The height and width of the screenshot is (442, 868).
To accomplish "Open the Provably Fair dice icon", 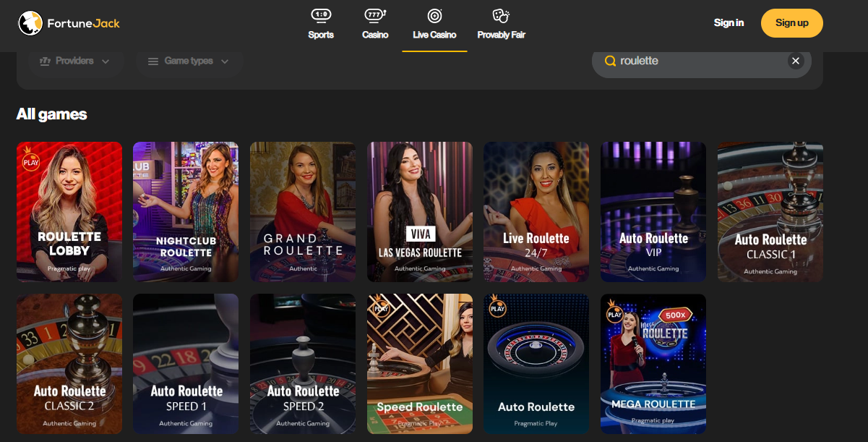I will coord(501,16).
